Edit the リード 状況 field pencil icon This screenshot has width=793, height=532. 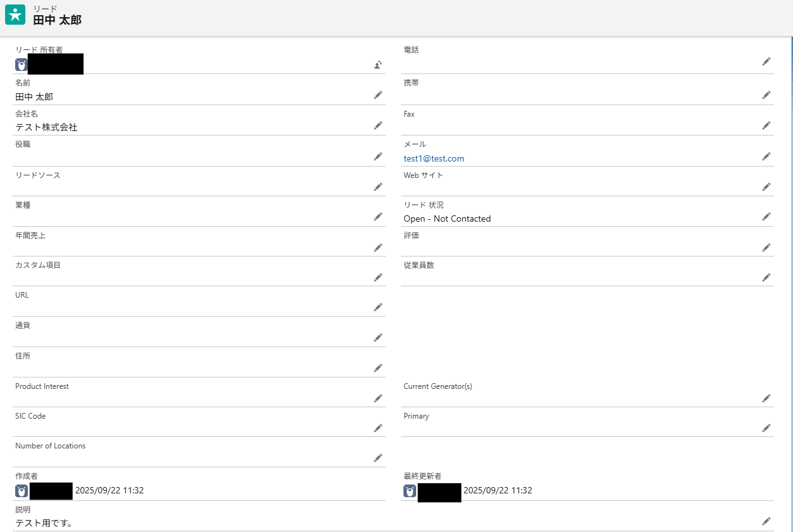766,217
